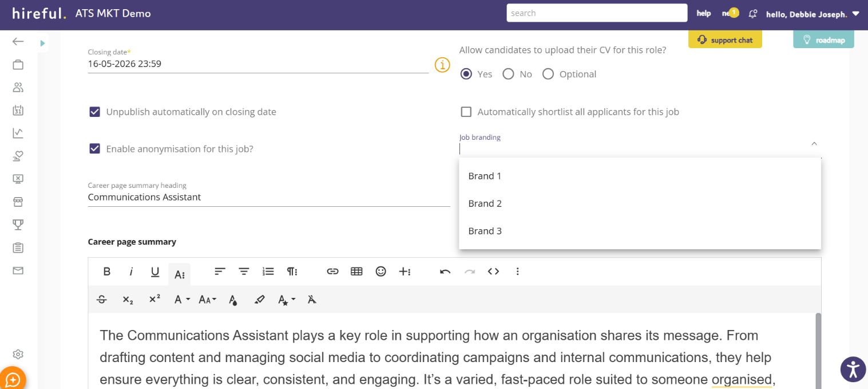Choose Brand 3 from the list

point(640,231)
